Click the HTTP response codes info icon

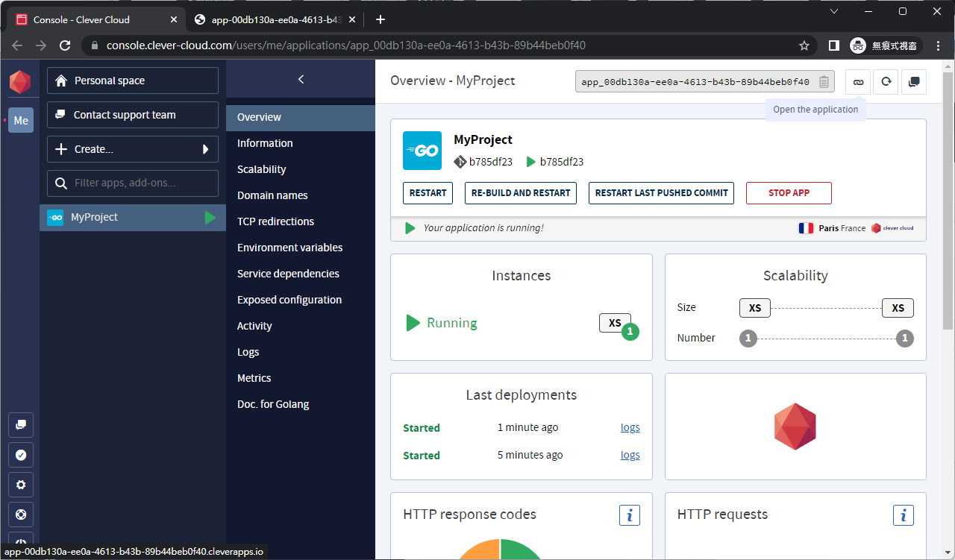630,515
